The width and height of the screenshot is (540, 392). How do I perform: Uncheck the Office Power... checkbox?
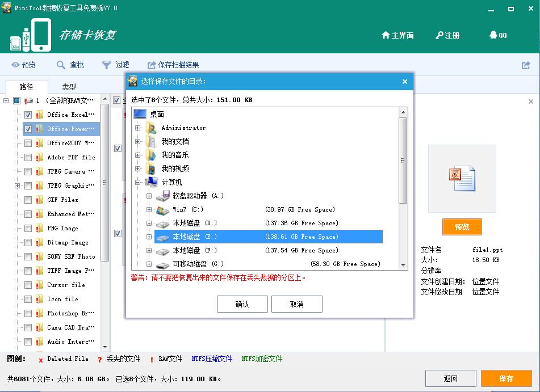[x=28, y=129]
